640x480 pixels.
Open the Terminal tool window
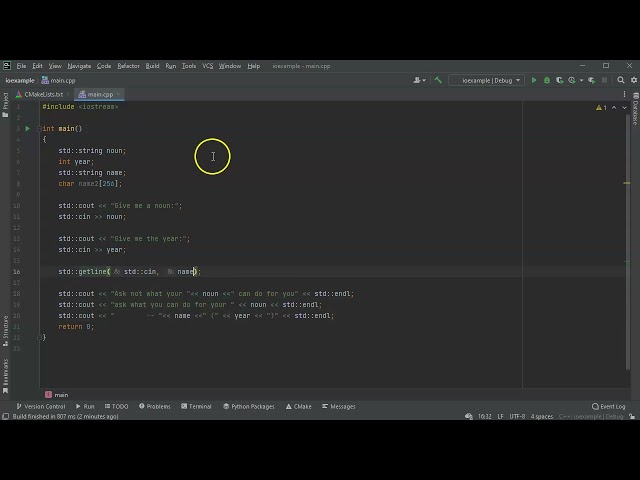point(196,407)
